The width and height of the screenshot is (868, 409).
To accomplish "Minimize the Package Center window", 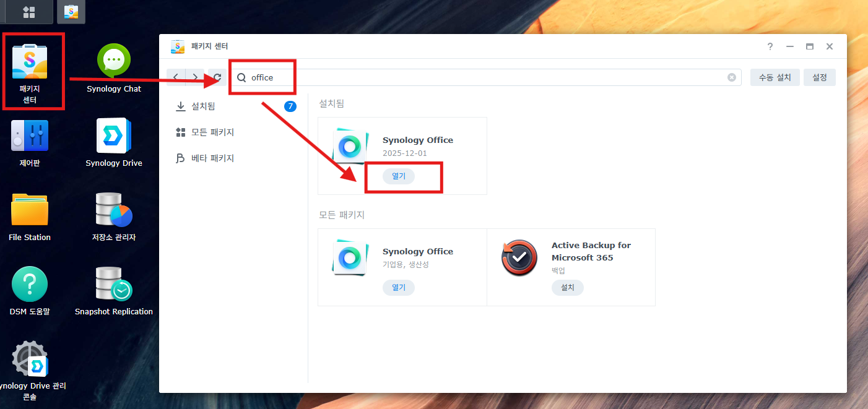I will pos(790,46).
